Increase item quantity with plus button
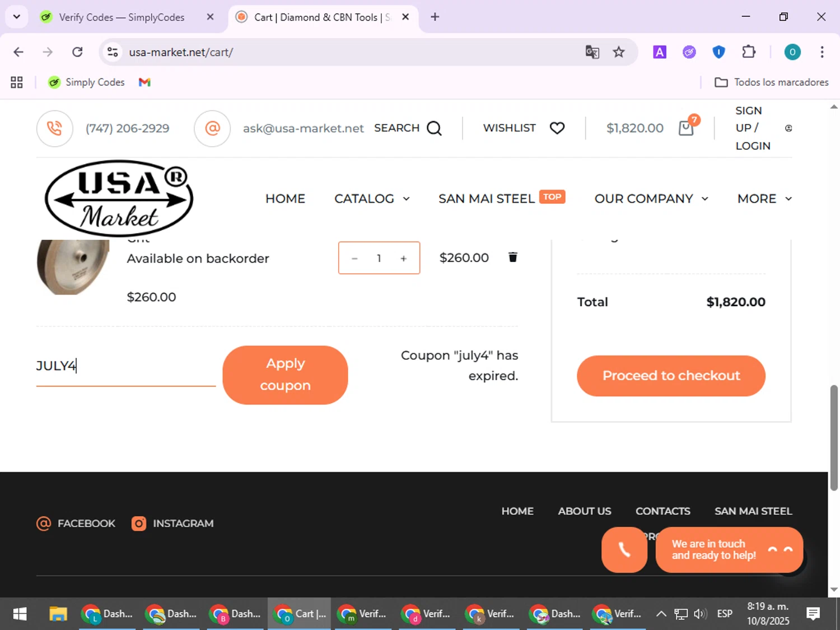Screen dimensions: 840x630 403,258
